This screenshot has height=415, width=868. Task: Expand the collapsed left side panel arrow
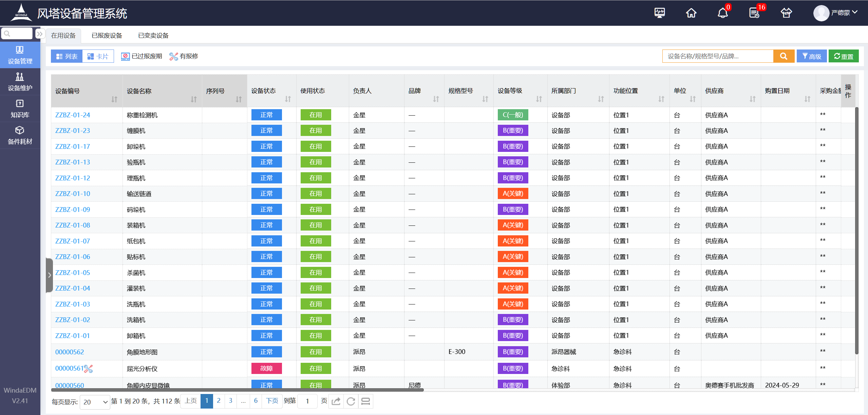(x=50, y=275)
